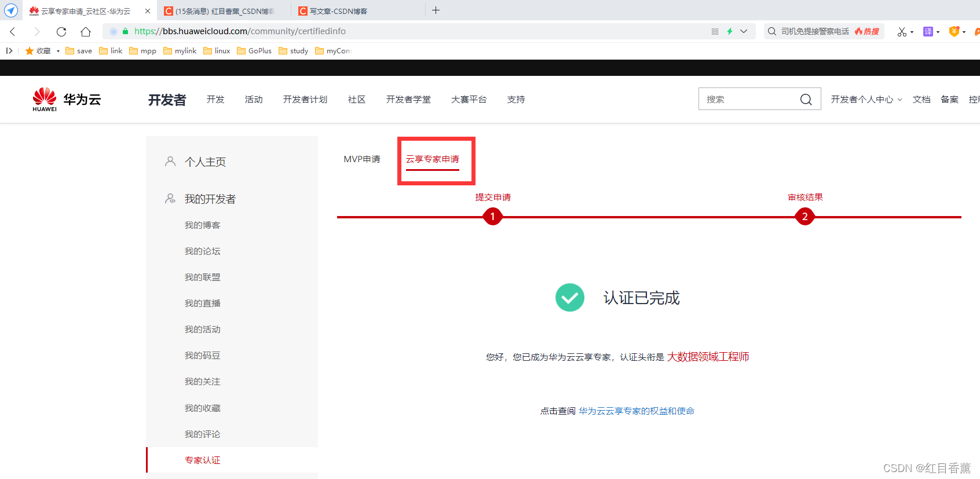This screenshot has height=479, width=980.
Task: Reload the page with the refresh icon
Action: click(x=61, y=31)
